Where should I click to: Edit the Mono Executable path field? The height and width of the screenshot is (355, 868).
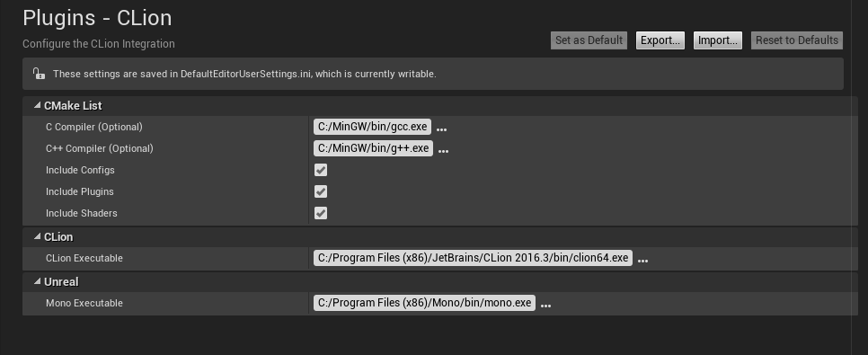click(x=425, y=303)
